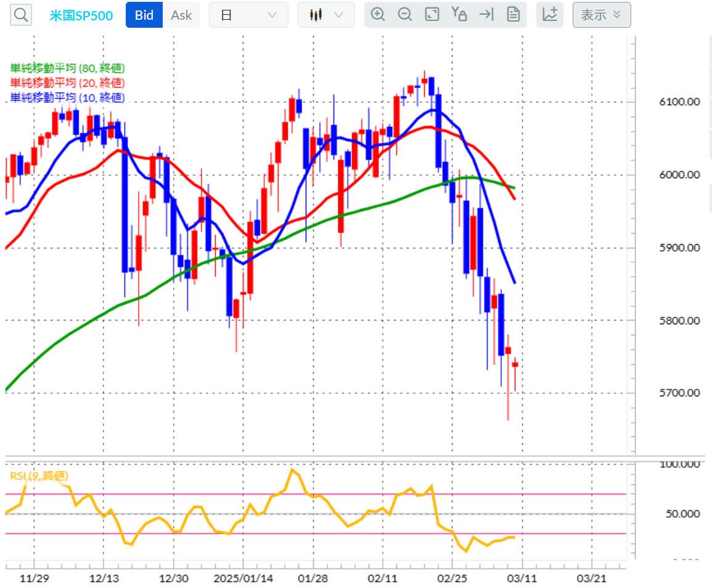This screenshot has height=588, width=712.
Task: Click the 03/11 date axis label
Action: point(522,579)
